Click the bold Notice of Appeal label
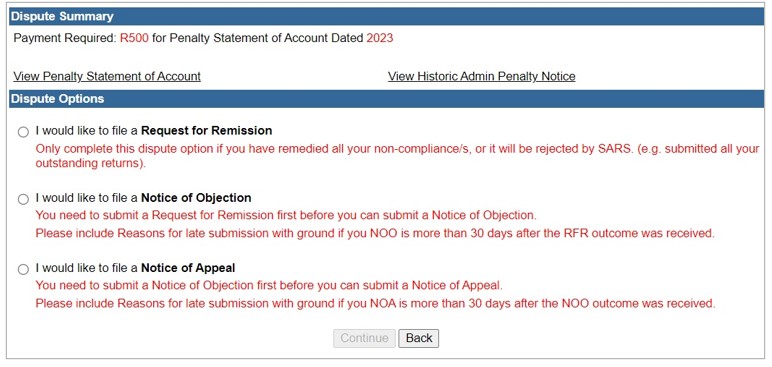This screenshot has height=367, width=772. 188,268
